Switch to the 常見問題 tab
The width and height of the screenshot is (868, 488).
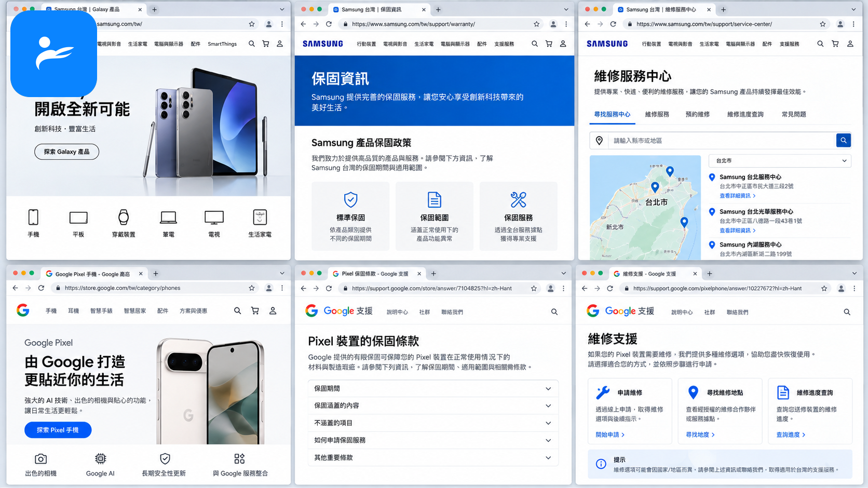pos(794,114)
